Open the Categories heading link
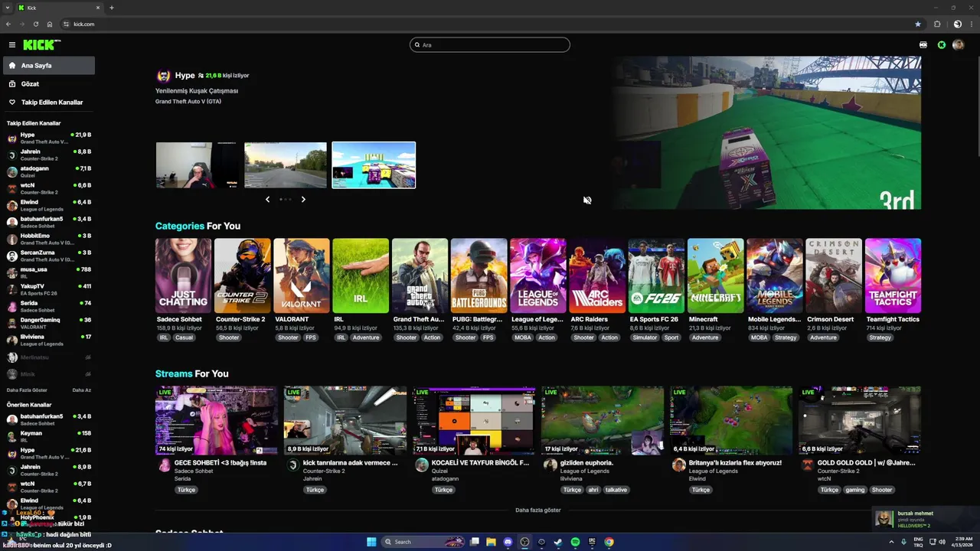 (x=180, y=226)
